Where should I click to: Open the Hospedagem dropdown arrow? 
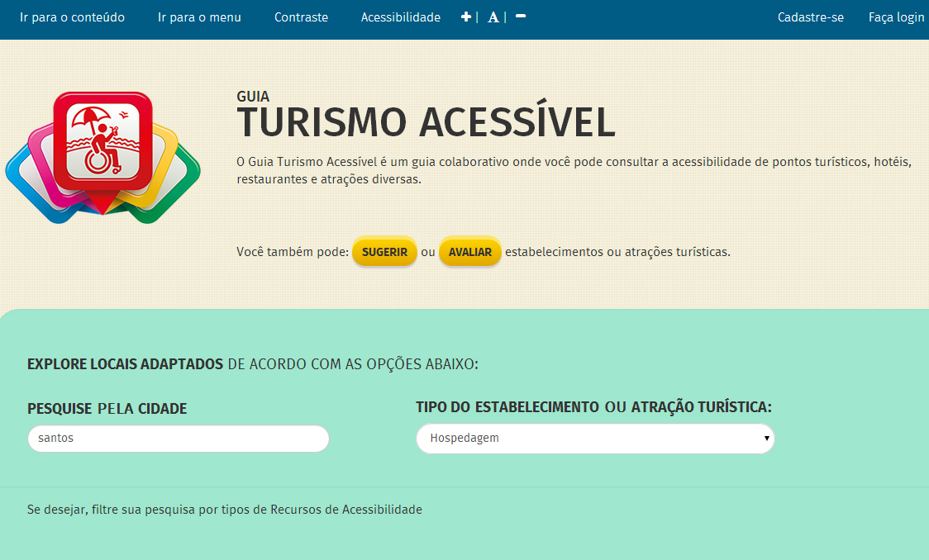coord(765,439)
